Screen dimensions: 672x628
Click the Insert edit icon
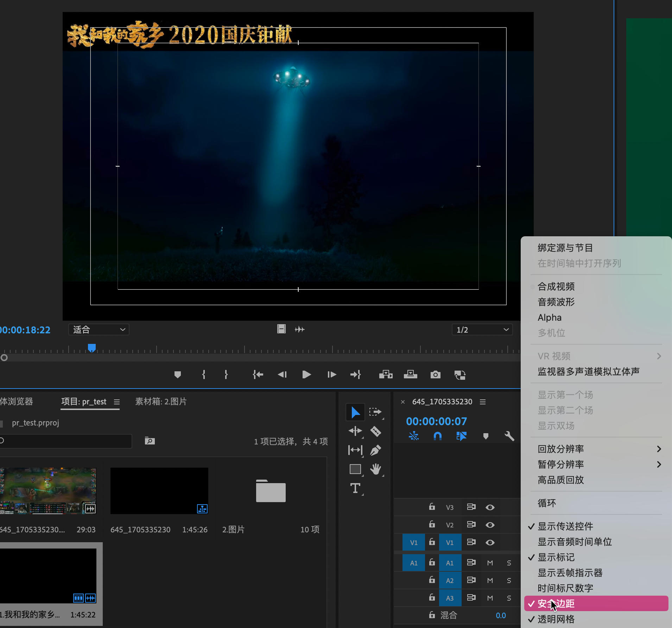click(386, 375)
